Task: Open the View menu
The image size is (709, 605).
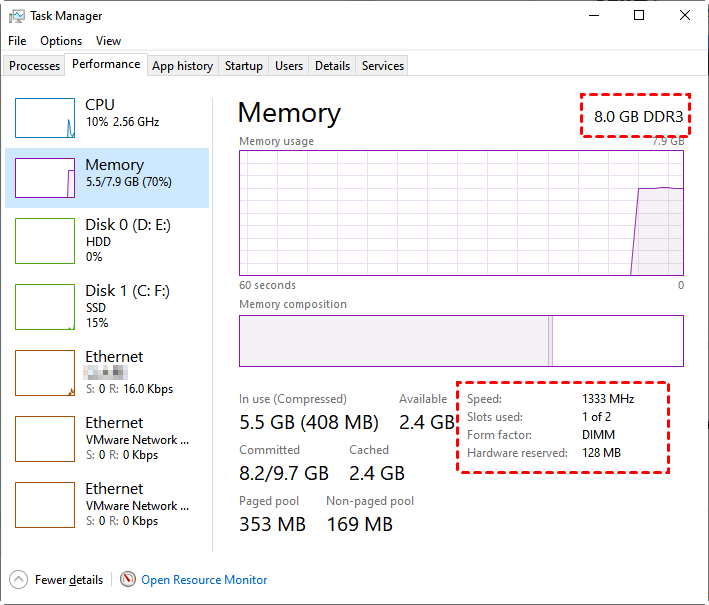Action: [x=108, y=41]
